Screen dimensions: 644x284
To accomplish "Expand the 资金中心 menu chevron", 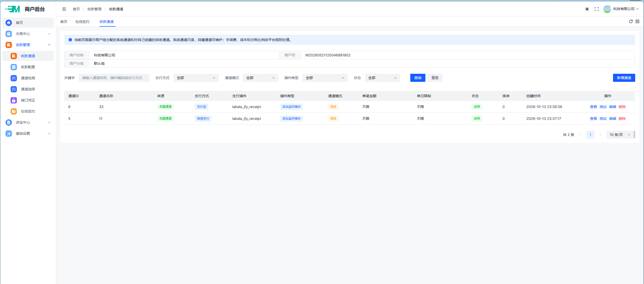I will [x=49, y=122].
